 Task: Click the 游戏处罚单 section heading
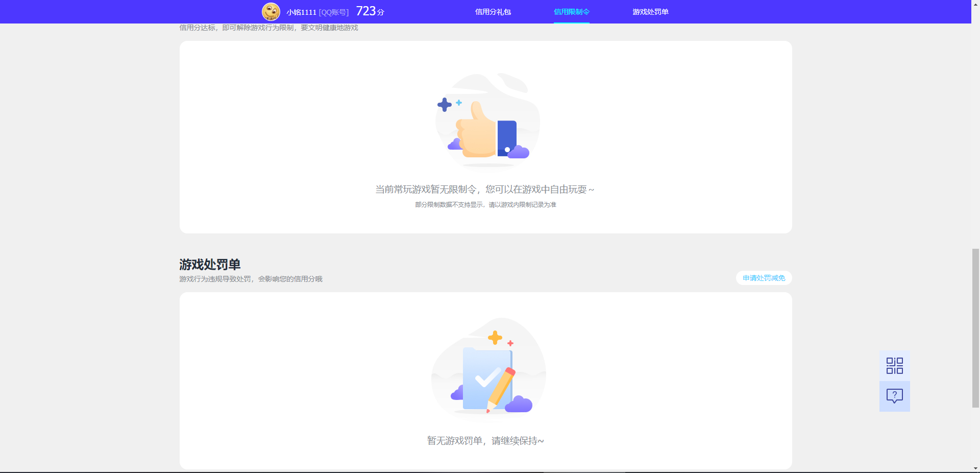click(210, 265)
